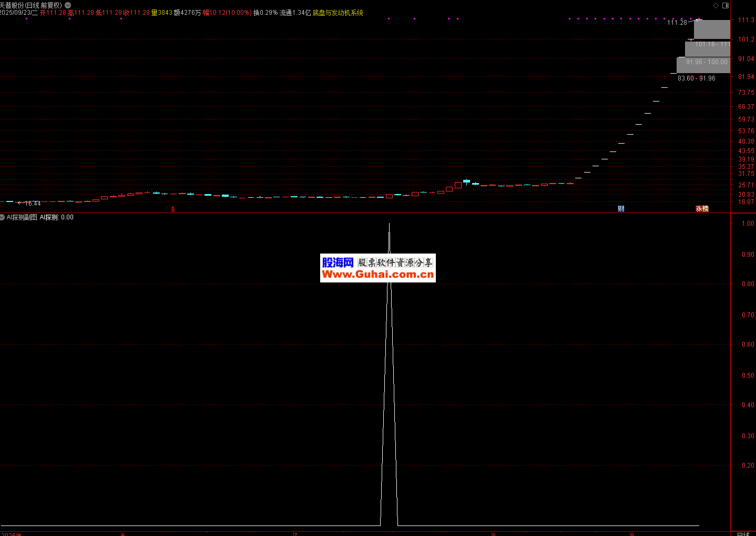The width and height of the screenshot is (756, 536).
Task: Click the 1.00 value on indicator axis
Action: point(748,224)
